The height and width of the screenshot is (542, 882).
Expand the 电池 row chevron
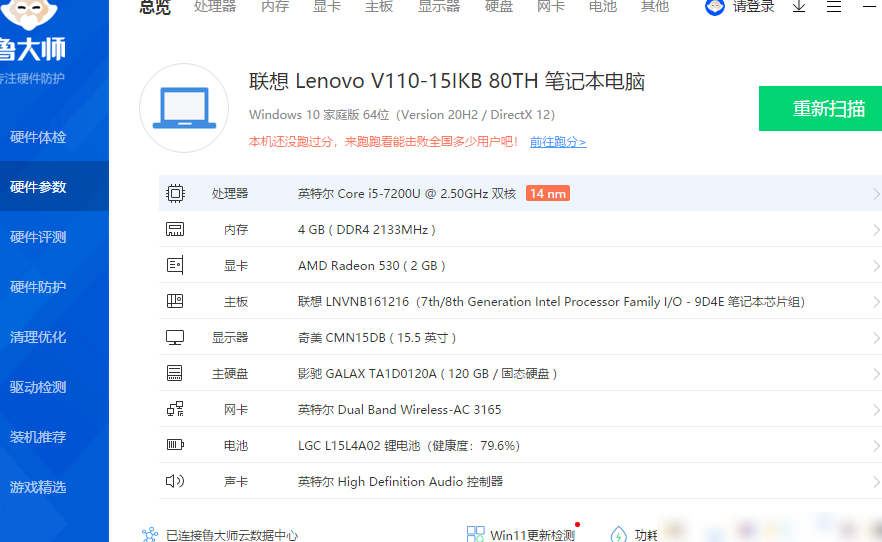click(876, 446)
